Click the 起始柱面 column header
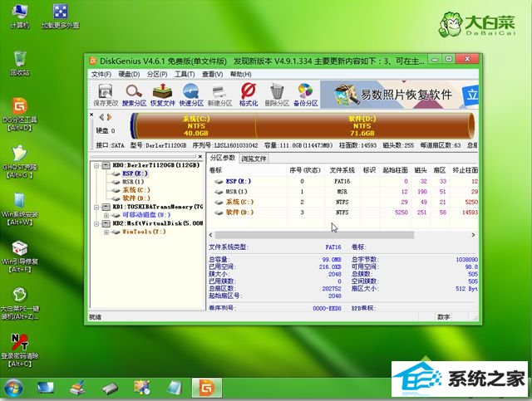 (x=396, y=170)
